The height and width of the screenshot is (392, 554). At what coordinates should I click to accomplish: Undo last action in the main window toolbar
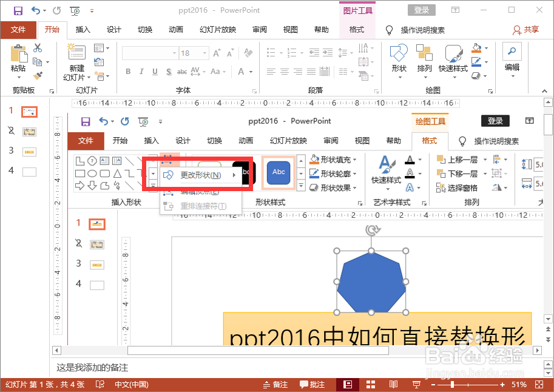[x=36, y=10]
